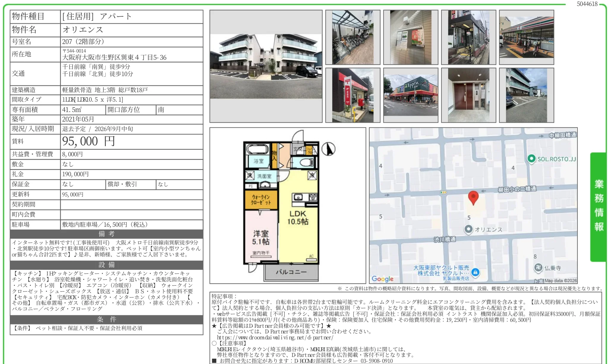Click the 淡川橋通 street label on the map
The width and height of the screenshot is (611, 364).
point(445,239)
